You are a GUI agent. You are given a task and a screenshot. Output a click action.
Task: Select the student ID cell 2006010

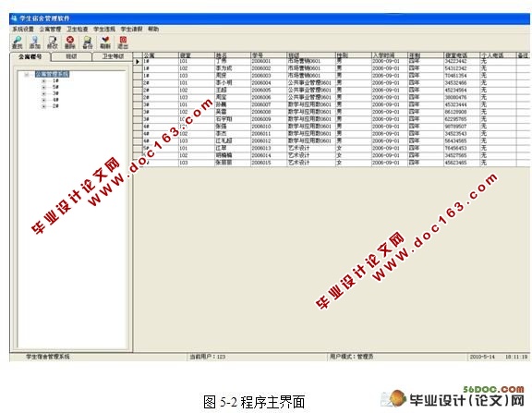[269, 127]
